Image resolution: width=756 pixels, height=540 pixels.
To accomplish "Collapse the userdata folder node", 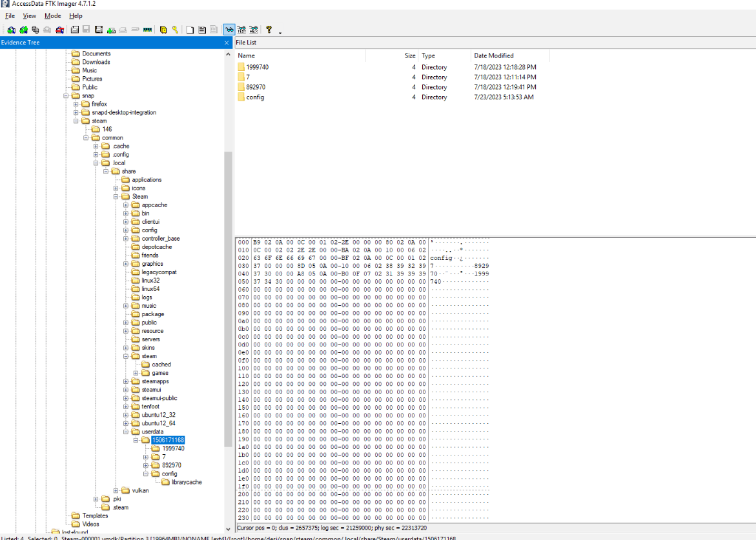I will 126,432.
